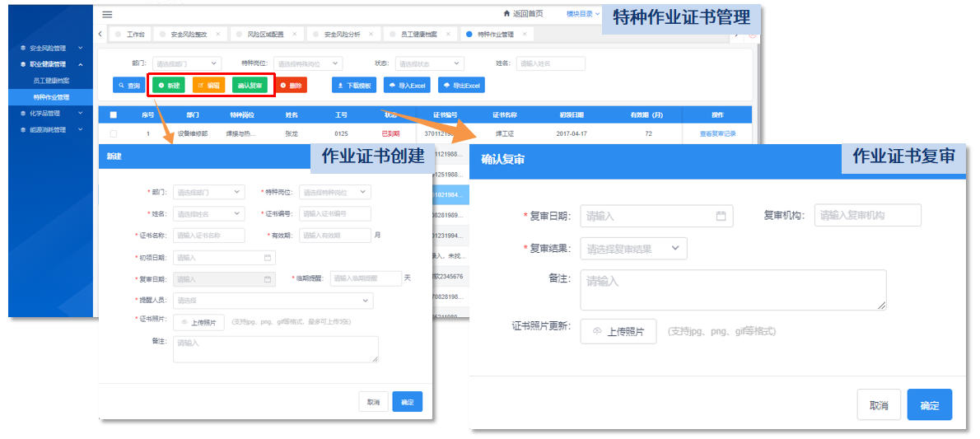
Task: Open the 复审结果 dropdown
Action: (632, 249)
